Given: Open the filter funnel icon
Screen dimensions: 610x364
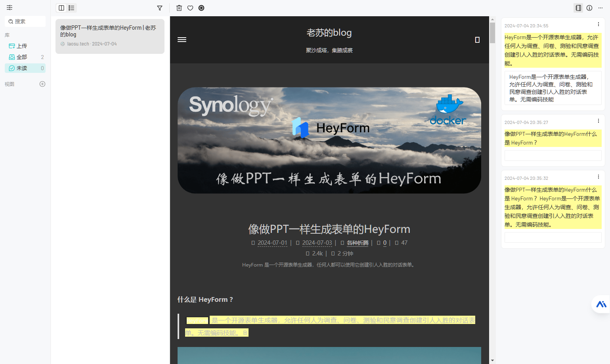Looking at the screenshot, I should click(160, 8).
